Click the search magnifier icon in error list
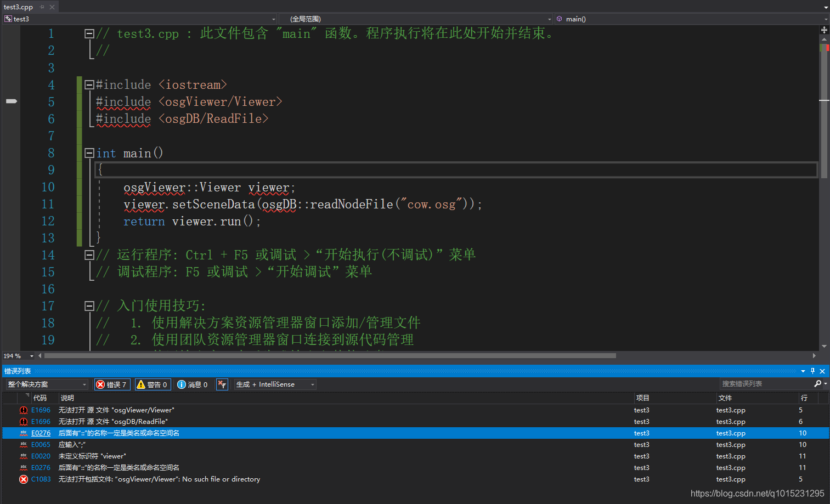 (x=818, y=384)
